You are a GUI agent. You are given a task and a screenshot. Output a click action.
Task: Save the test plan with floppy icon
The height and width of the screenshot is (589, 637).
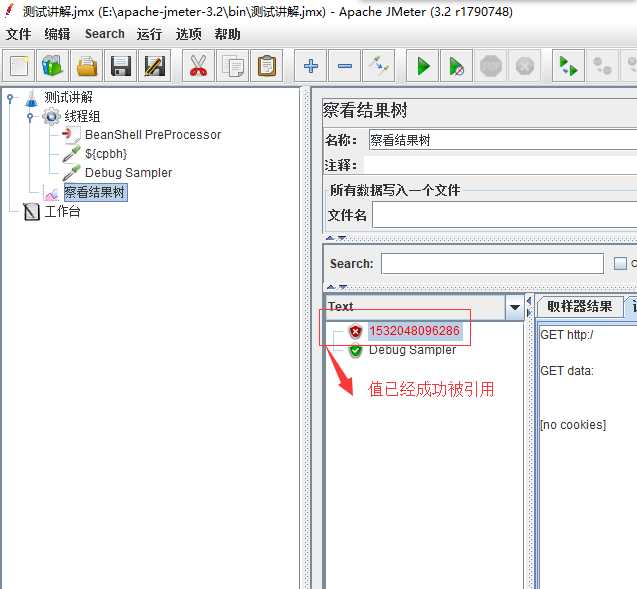point(121,66)
